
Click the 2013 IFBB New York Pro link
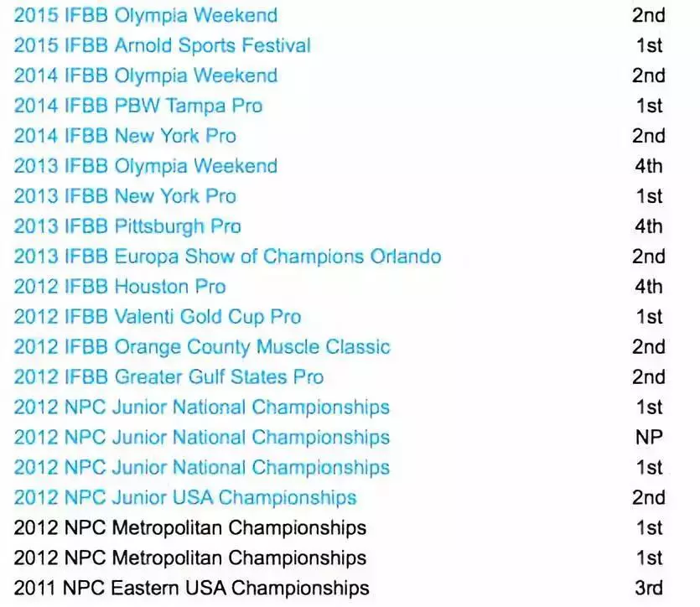pos(125,196)
